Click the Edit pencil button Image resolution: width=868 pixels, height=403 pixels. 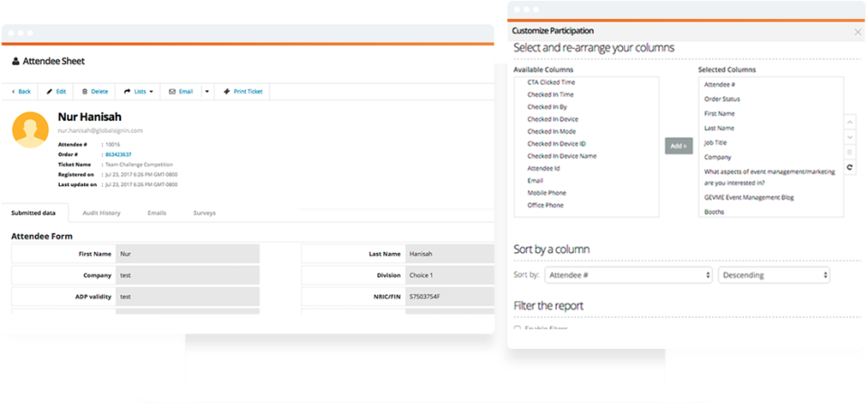click(x=56, y=91)
